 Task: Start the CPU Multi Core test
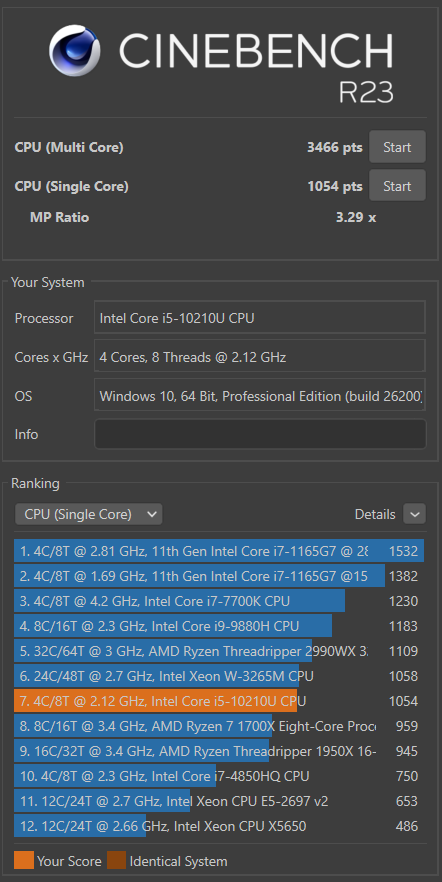point(397,147)
